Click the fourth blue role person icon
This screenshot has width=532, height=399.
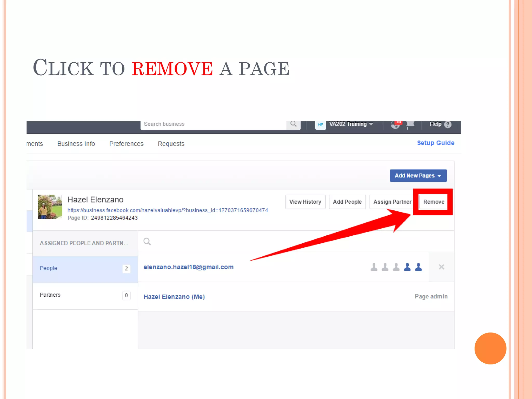407,267
